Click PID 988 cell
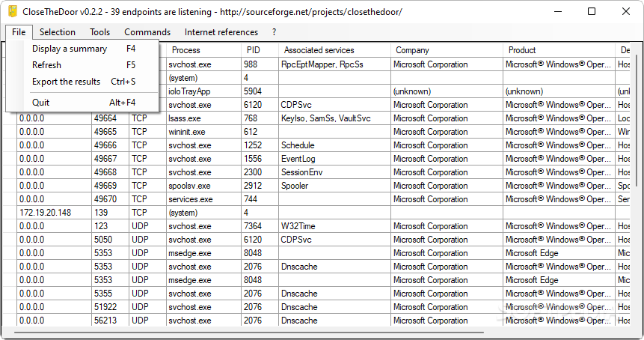 (x=260, y=64)
